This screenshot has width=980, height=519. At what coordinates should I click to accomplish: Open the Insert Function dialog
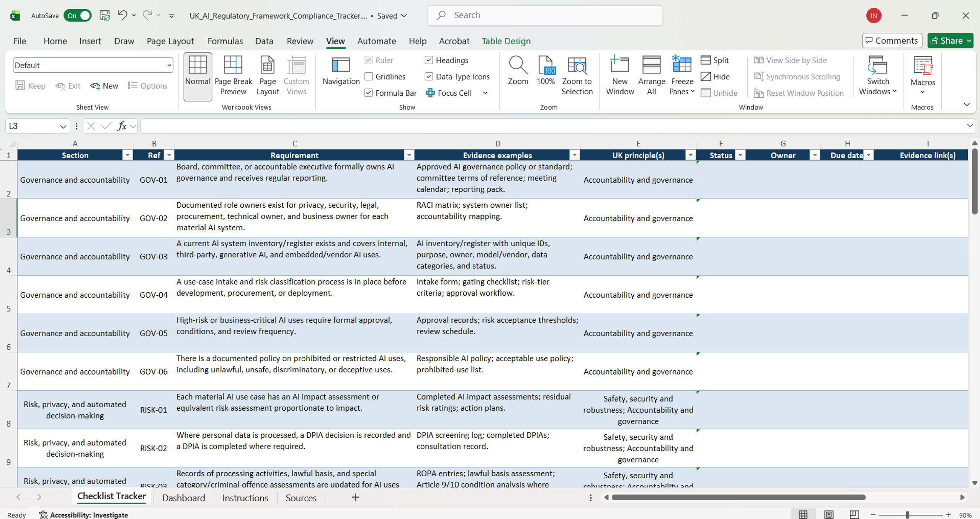point(122,126)
